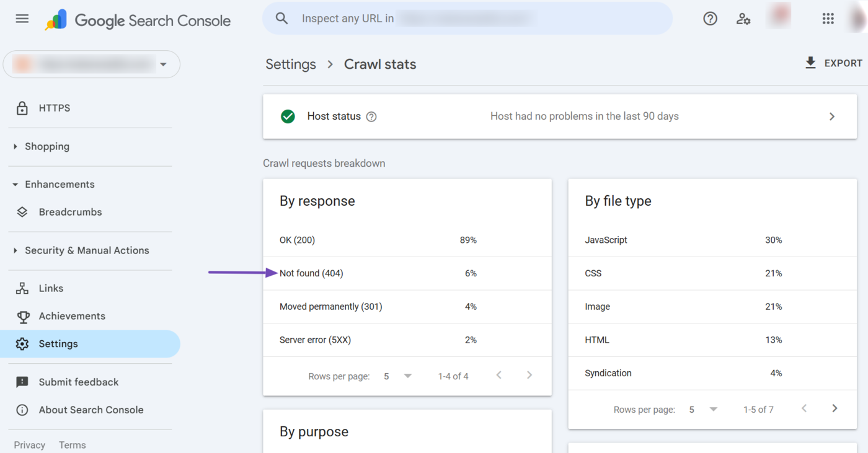The image size is (868, 453).
Task: Select the Links sidebar icon
Action: (22, 288)
